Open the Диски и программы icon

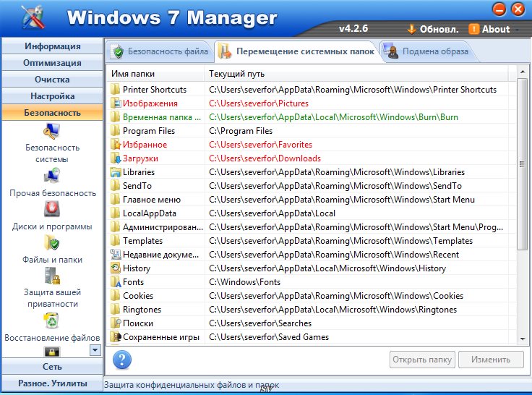[52, 208]
